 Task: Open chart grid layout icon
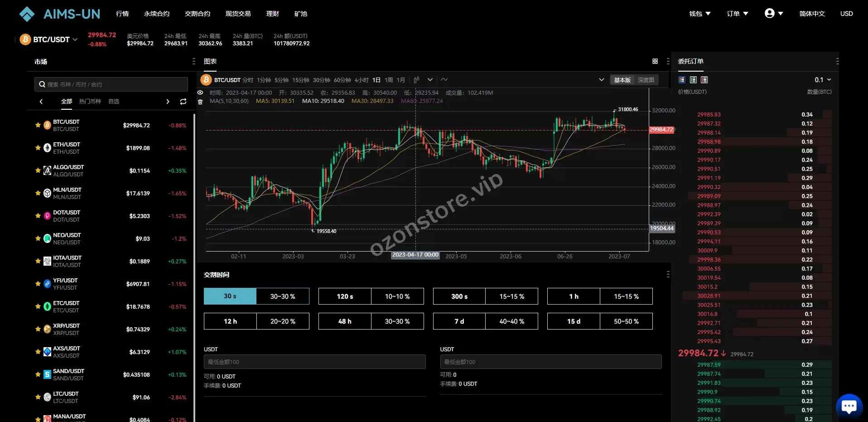tap(655, 61)
